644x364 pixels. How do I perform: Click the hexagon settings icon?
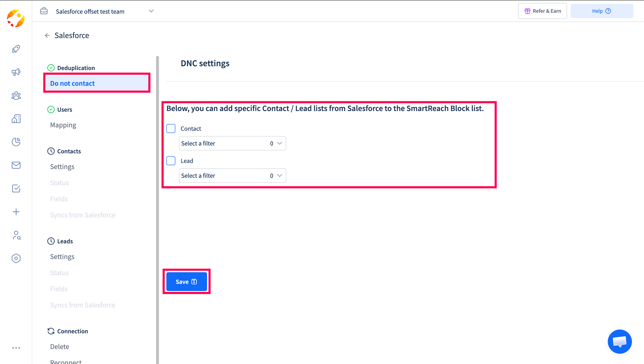click(x=16, y=258)
